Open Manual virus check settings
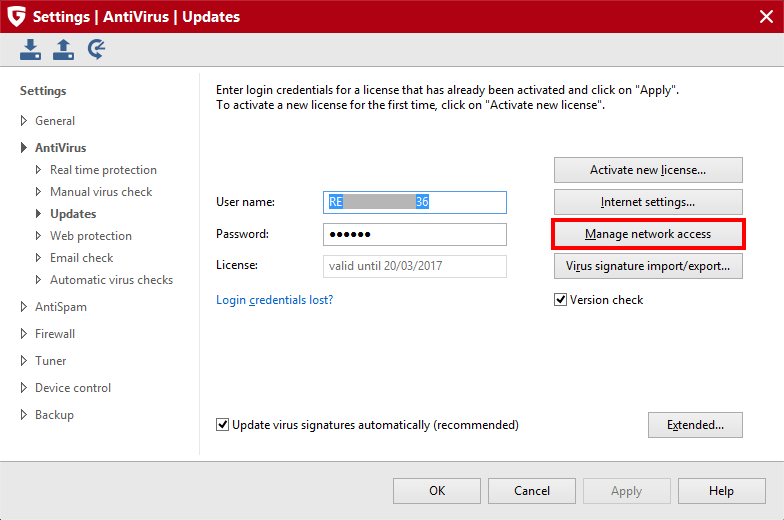The height and width of the screenshot is (520, 784). tap(101, 192)
